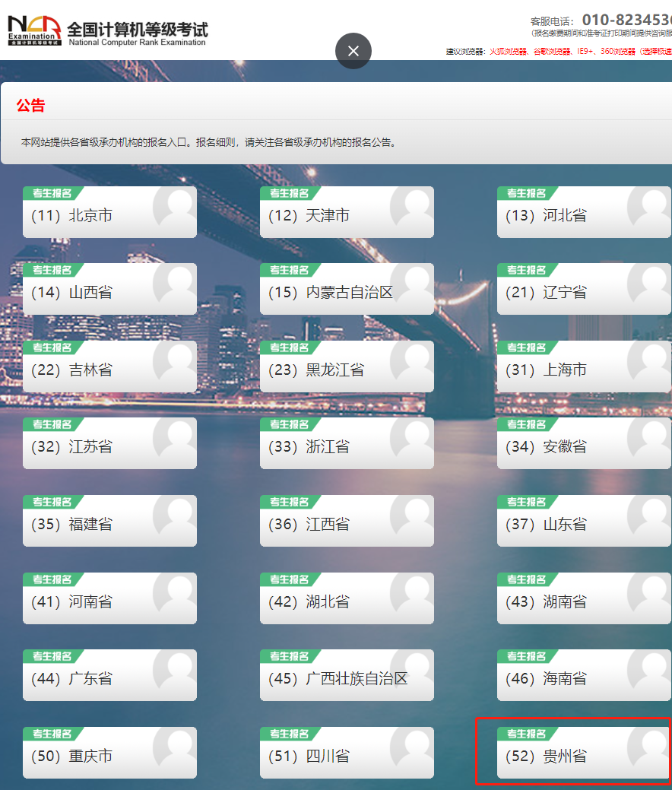
Task: Close the overlay with the X button
Action: pos(353,51)
